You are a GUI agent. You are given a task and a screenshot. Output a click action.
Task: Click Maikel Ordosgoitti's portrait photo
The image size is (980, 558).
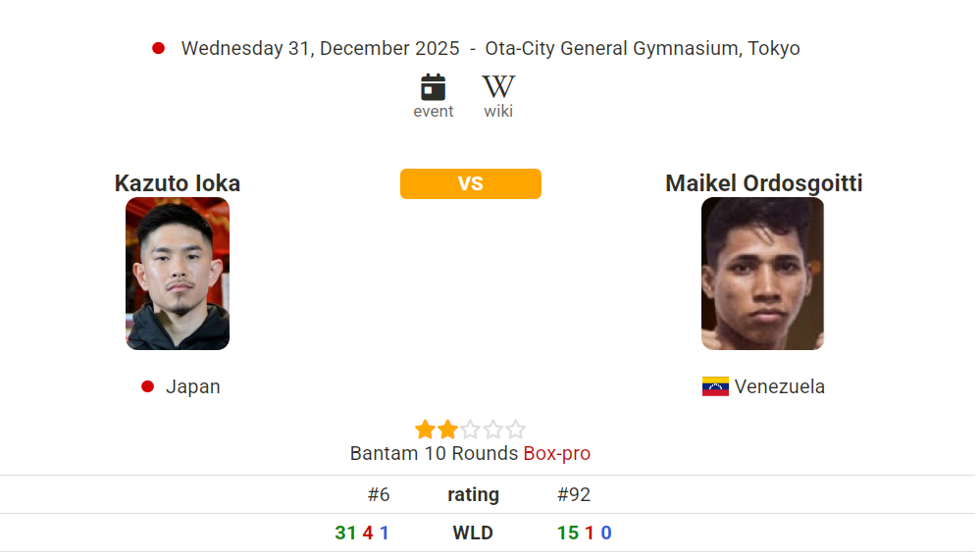pyautogui.click(x=762, y=274)
